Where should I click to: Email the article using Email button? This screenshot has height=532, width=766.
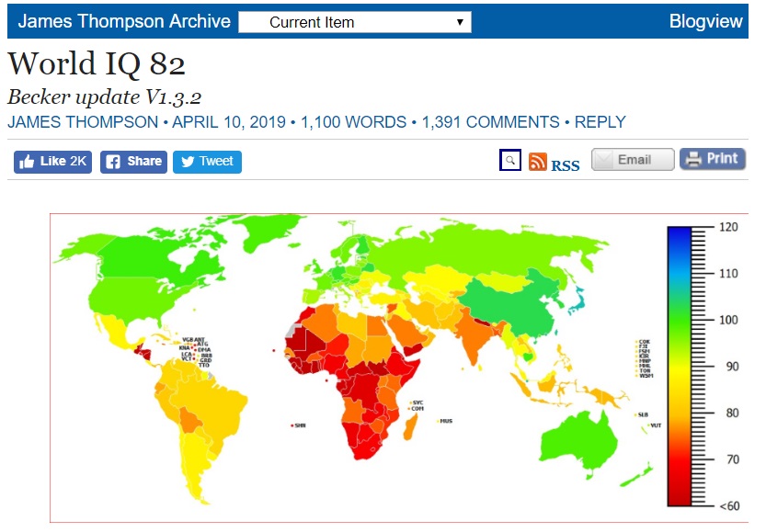[633, 160]
